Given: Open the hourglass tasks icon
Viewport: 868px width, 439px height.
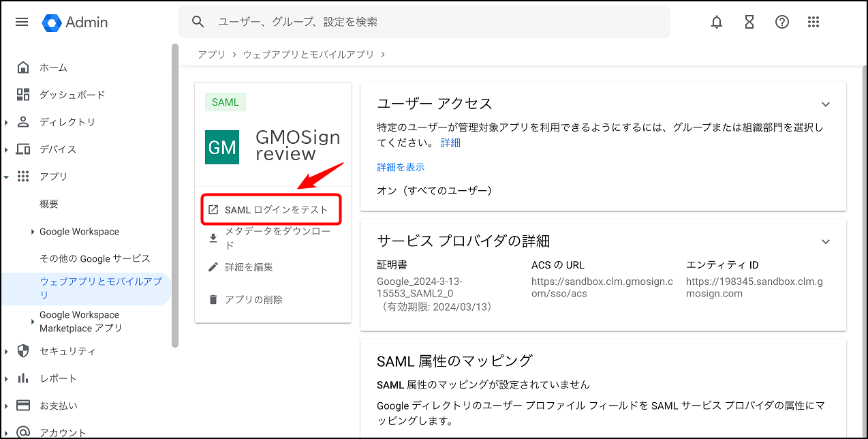Looking at the screenshot, I should pos(749,22).
